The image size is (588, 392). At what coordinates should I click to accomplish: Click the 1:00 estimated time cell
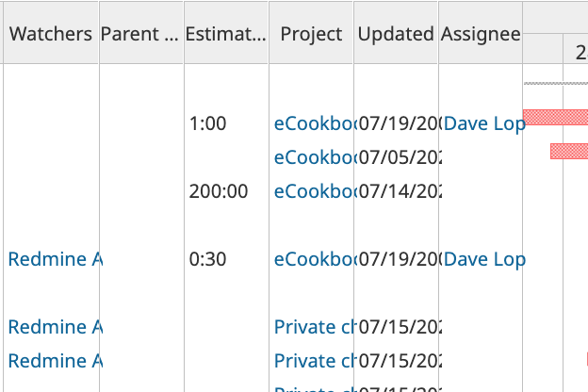(207, 123)
